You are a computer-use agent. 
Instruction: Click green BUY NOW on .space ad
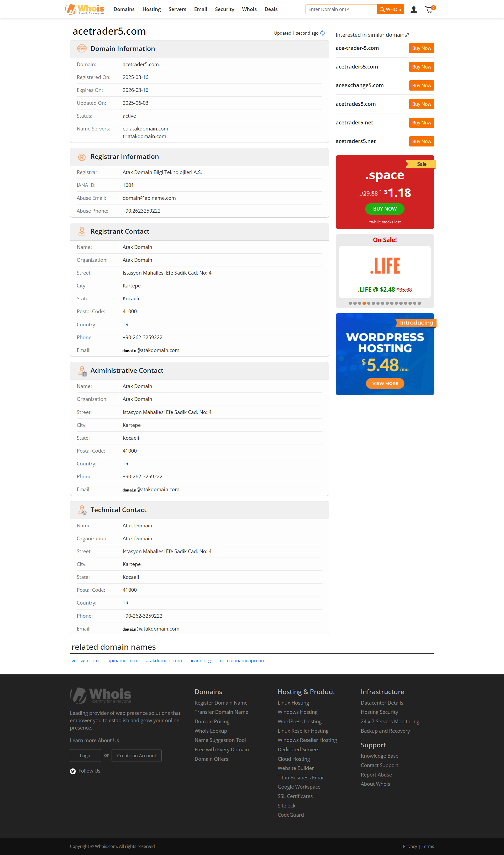pyautogui.click(x=385, y=209)
